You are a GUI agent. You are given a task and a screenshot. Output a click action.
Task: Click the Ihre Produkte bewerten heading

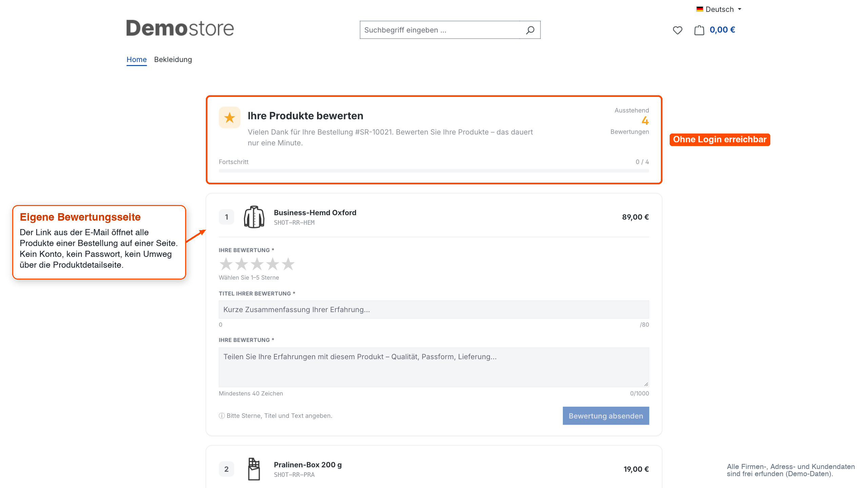pyautogui.click(x=305, y=116)
